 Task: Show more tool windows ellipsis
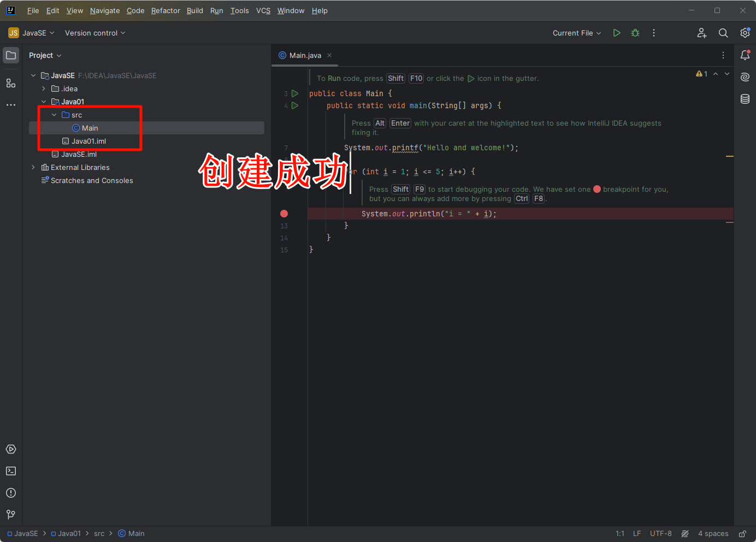tap(11, 104)
